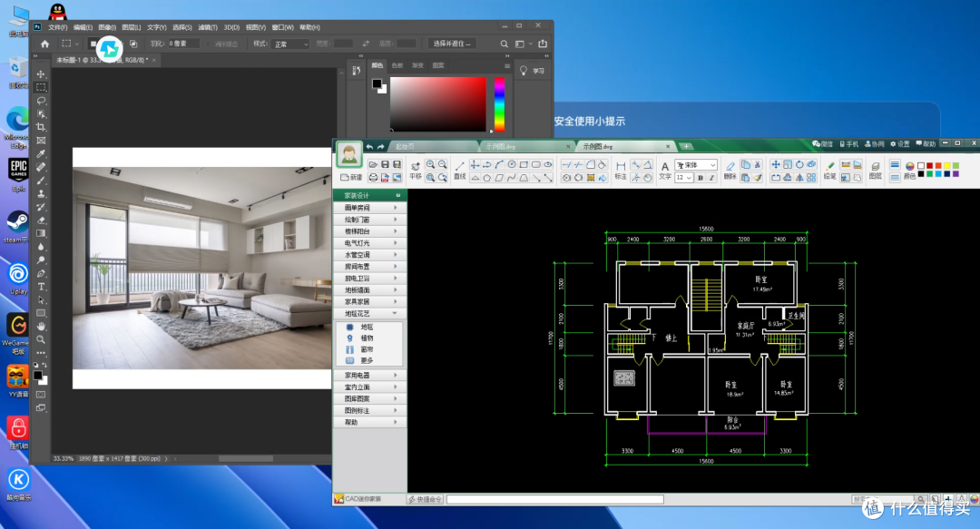Viewport: 980px width, 529px height.
Task: Click the save icon in CAD toolbar
Action: point(385,164)
